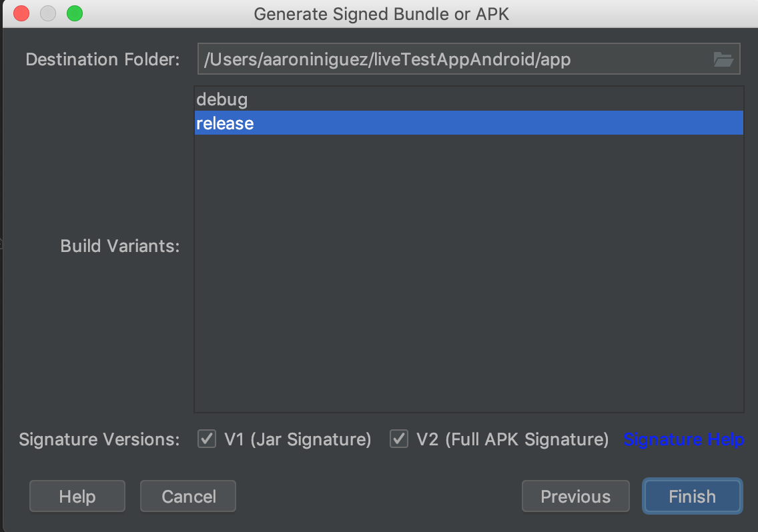The image size is (758, 532).
Task: Click the Signature Versions label
Action: coord(99,440)
